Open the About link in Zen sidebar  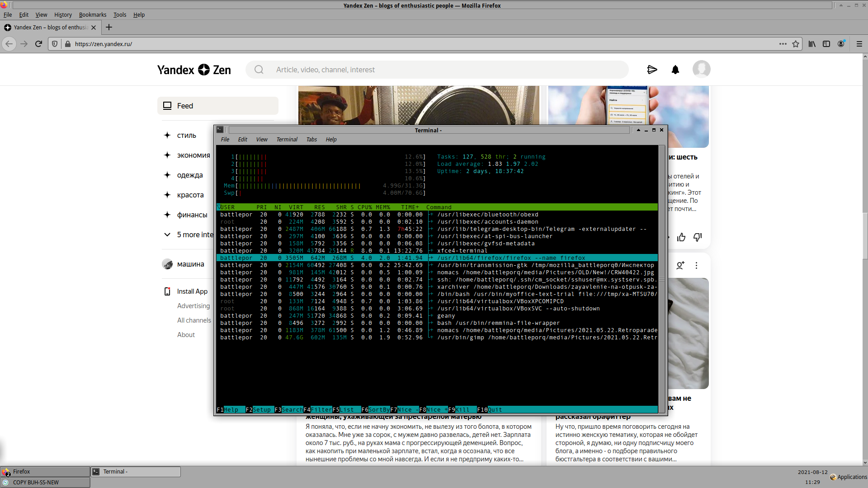[186, 335]
